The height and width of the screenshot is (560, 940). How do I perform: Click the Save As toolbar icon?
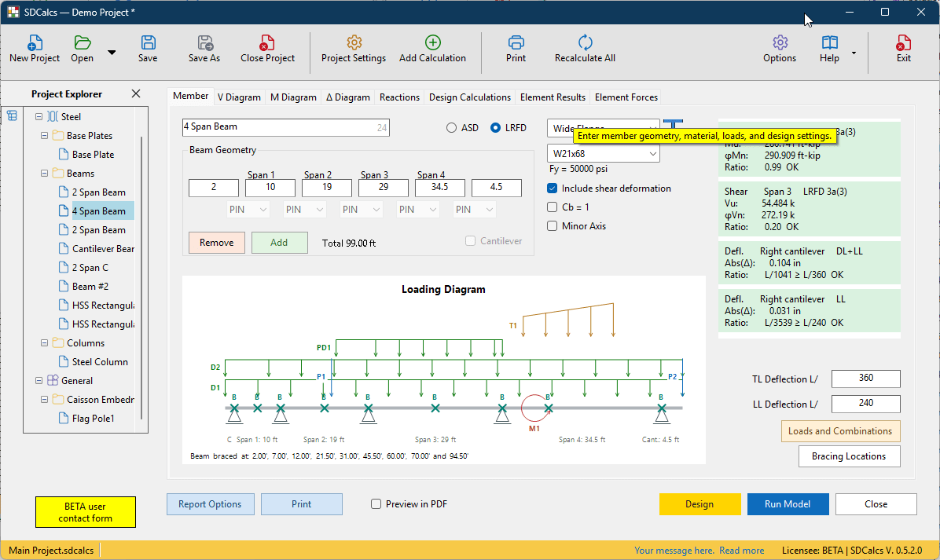[205, 43]
